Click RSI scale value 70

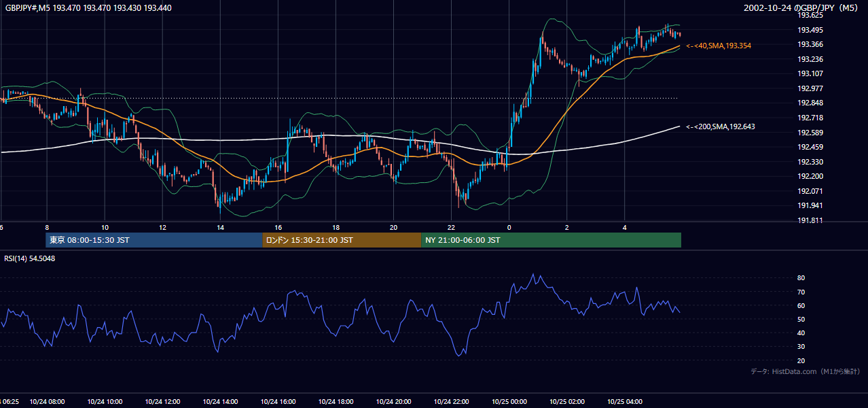pyautogui.click(x=801, y=292)
